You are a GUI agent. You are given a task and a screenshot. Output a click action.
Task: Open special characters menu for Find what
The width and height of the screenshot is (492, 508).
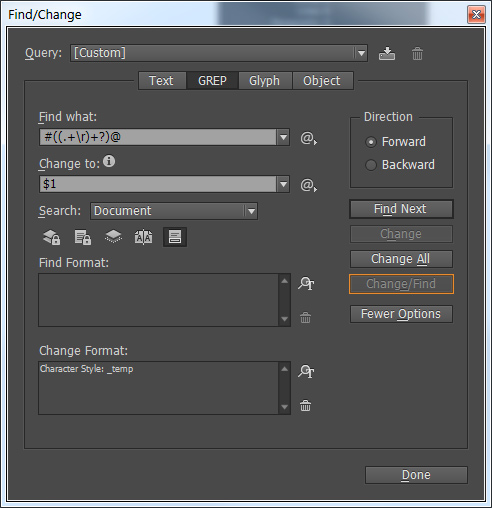[x=308, y=138]
